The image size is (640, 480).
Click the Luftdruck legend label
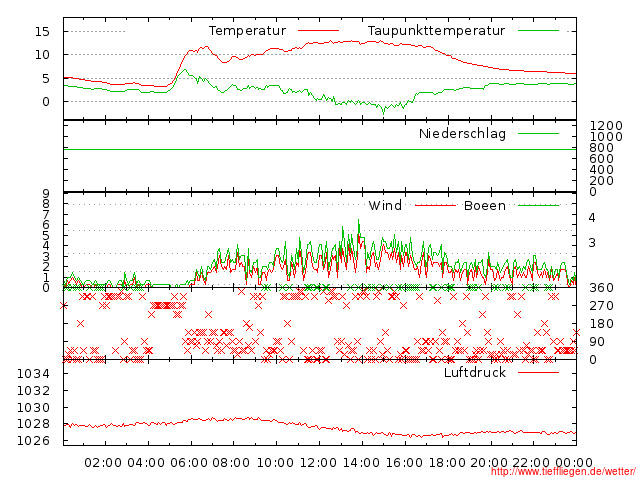[x=475, y=372]
